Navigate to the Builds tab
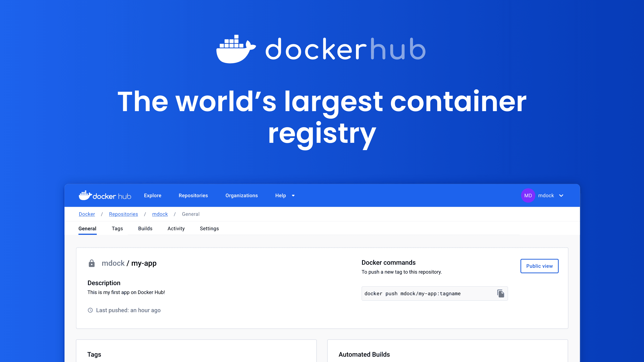The image size is (644, 362). tap(145, 229)
